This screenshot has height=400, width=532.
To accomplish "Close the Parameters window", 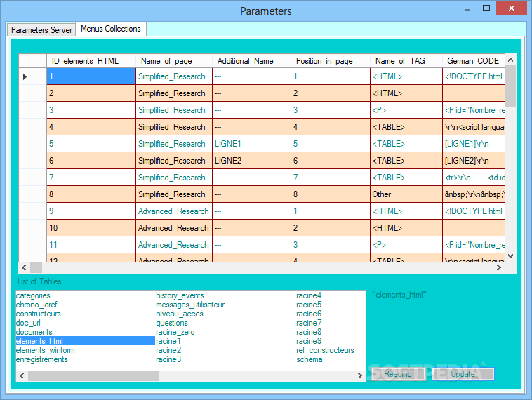I will point(512,8).
